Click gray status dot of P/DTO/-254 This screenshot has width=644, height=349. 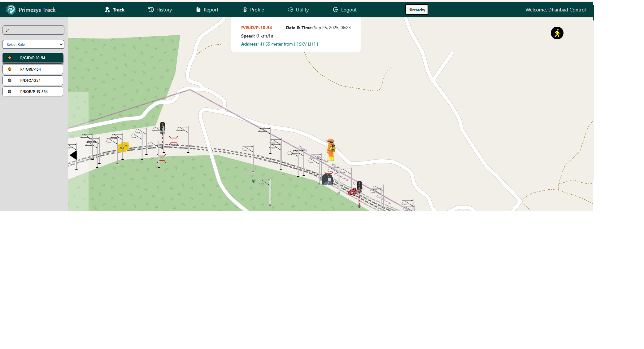click(x=10, y=80)
